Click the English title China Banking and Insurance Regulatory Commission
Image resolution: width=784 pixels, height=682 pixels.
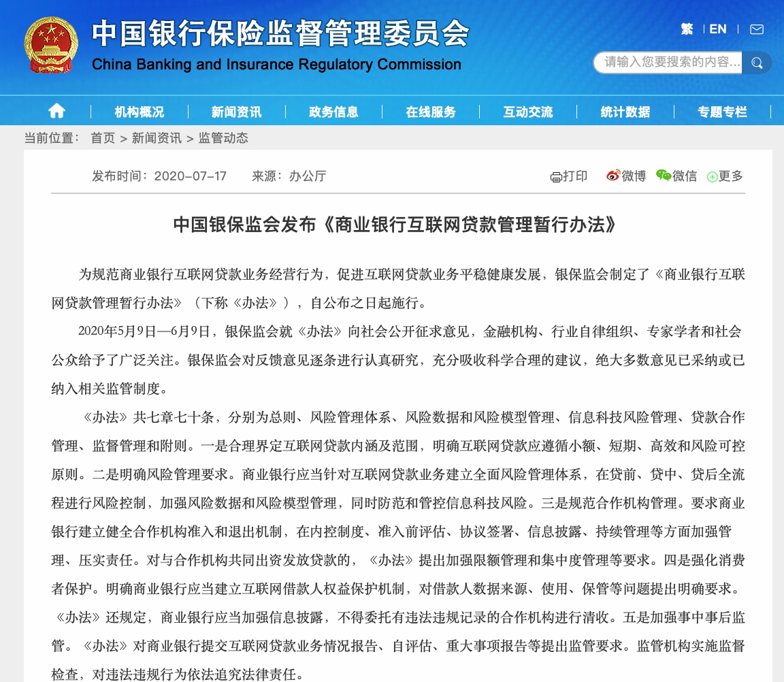(276, 65)
